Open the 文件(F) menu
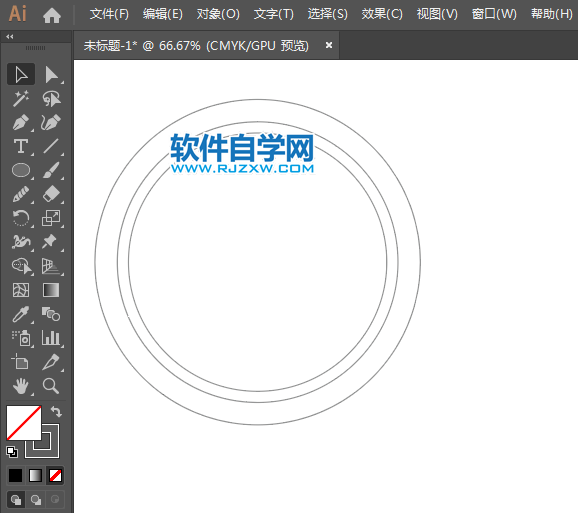 tap(109, 14)
